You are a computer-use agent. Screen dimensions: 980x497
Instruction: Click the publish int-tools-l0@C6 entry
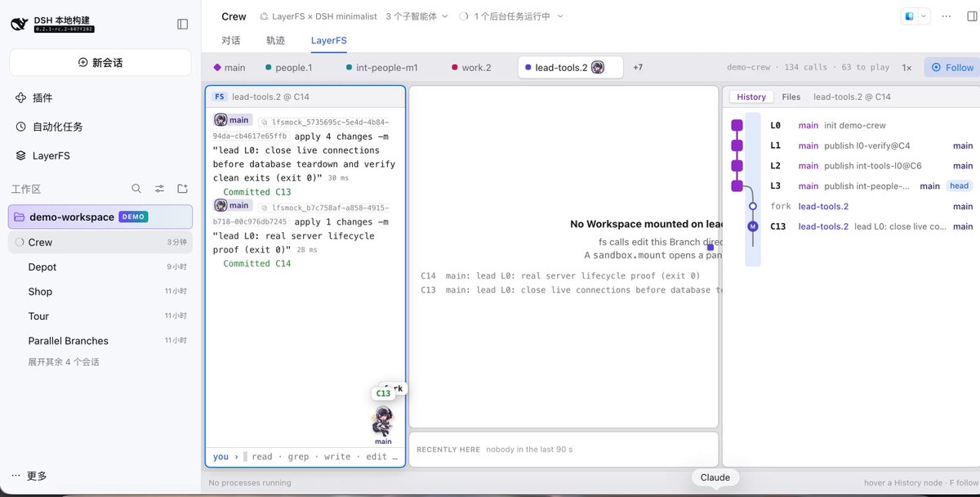pyautogui.click(x=872, y=166)
